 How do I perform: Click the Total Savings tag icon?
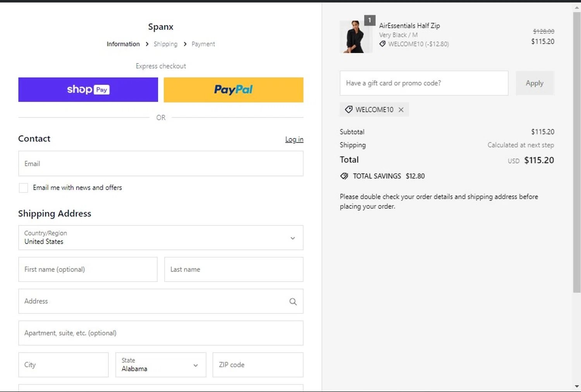(x=344, y=176)
